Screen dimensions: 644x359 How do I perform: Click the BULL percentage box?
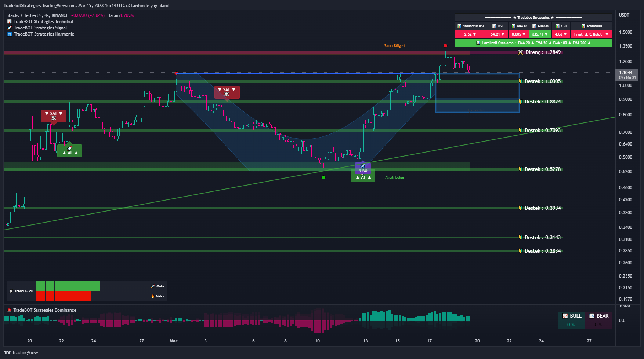(571, 325)
